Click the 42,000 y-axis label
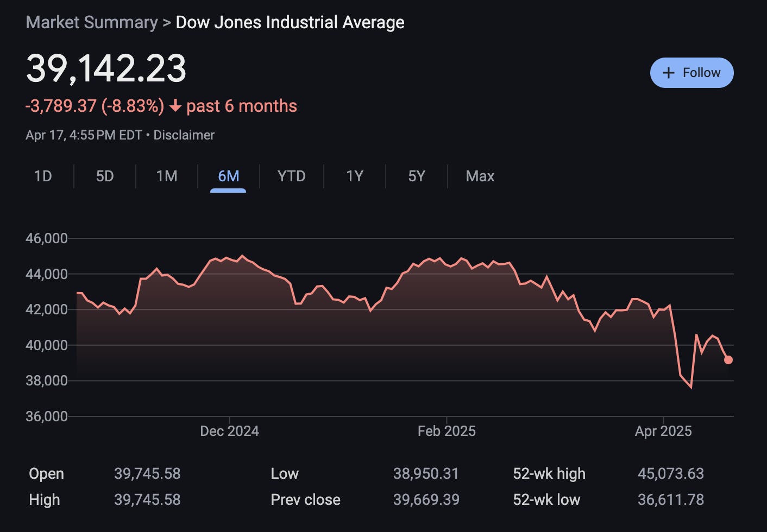Screen dimensions: 767x532 coord(47,309)
